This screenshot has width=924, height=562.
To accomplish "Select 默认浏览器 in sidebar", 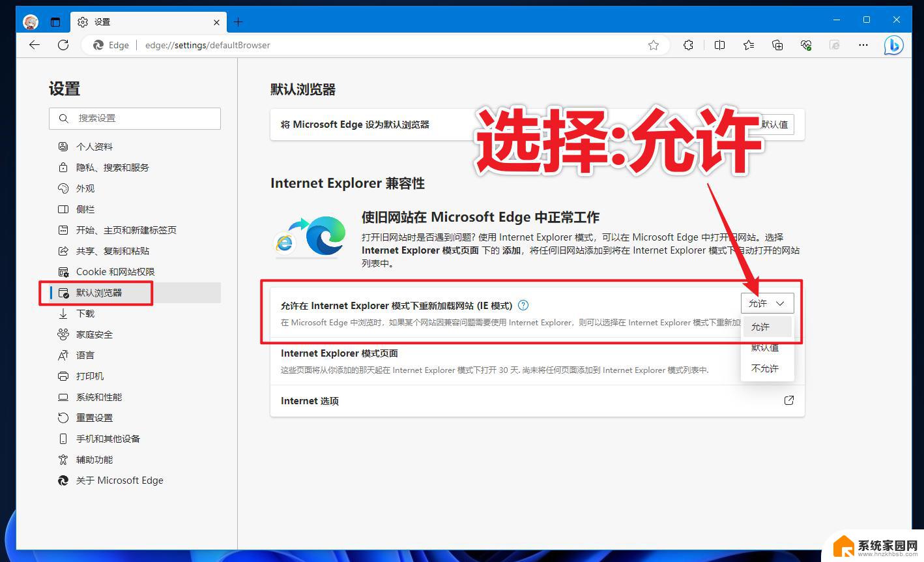I will pos(135,293).
